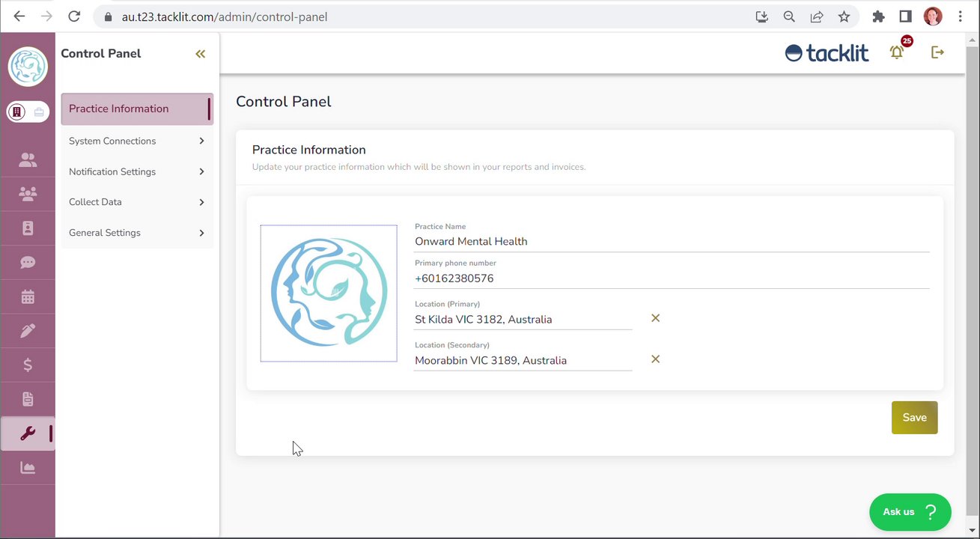Open the dollar sign invoices icon
This screenshot has width=980, height=539.
tap(28, 365)
